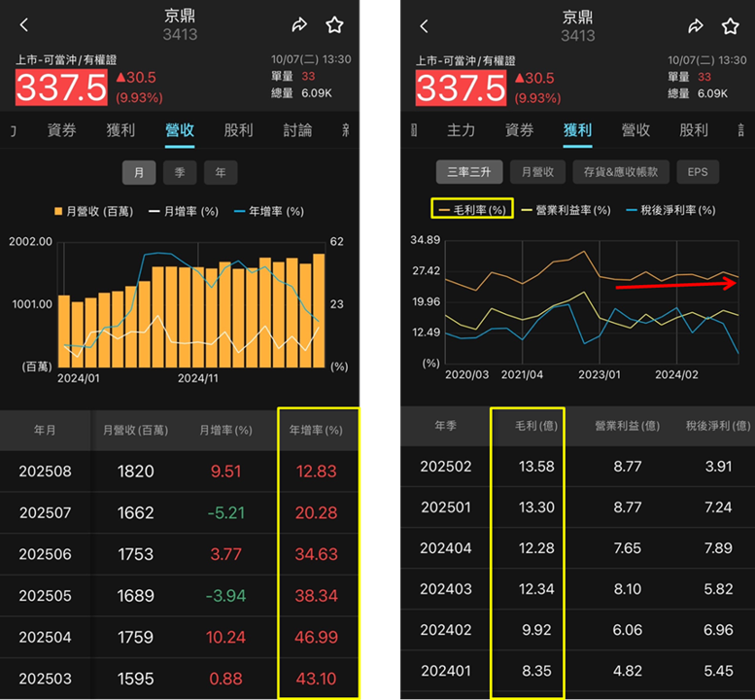Tap 年增率 value 12.83
The height and width of the screenshot is (700, 755).
pyautogui.click(x=317, y=472)
